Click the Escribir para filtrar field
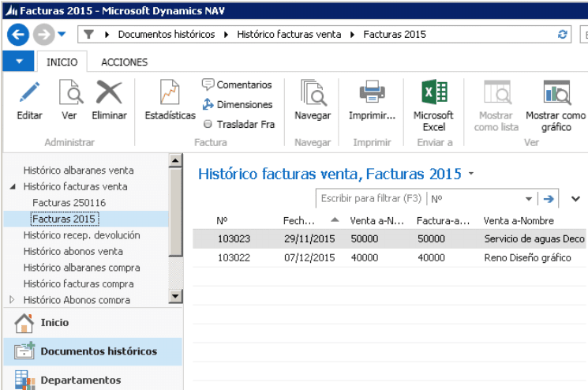The width and height of the screenshot is (588, 390). [370, 198]
